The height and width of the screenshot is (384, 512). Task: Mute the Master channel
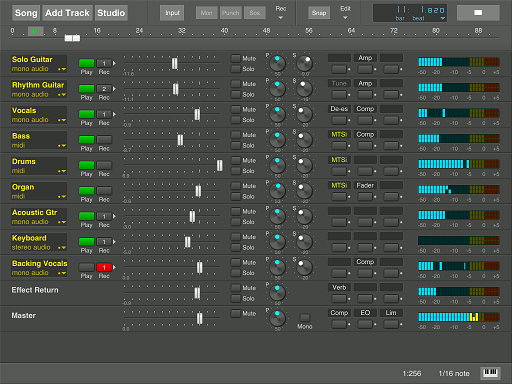click(236, 313)
